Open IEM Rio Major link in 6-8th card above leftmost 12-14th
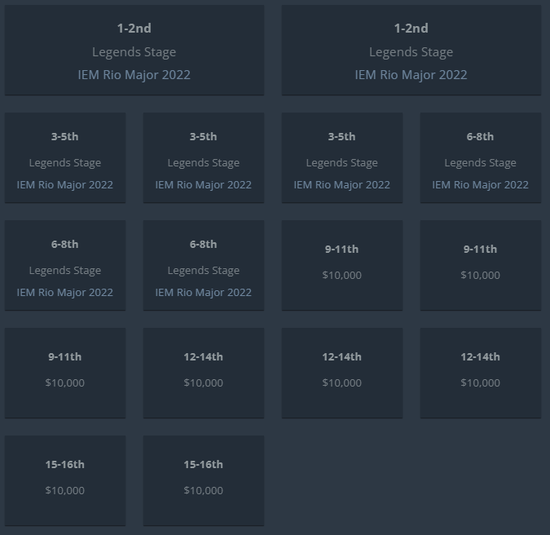The width and height of the screenshot is (550, 535). point(203,293)
